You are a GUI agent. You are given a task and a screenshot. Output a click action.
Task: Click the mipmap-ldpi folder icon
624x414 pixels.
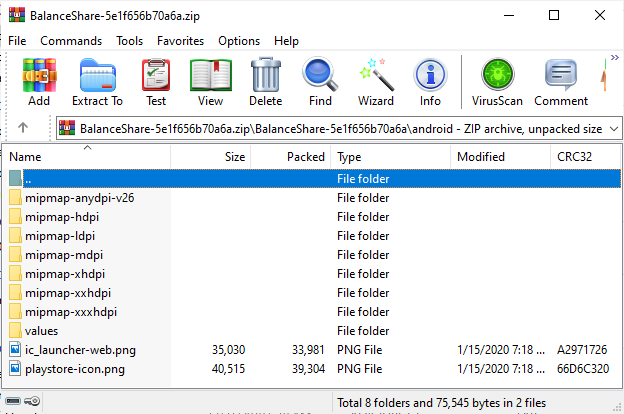coord(15,236)
